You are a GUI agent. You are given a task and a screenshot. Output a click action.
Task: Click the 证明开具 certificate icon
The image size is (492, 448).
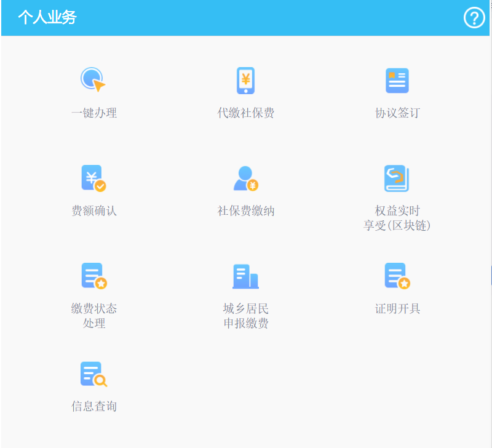(397, 276)
